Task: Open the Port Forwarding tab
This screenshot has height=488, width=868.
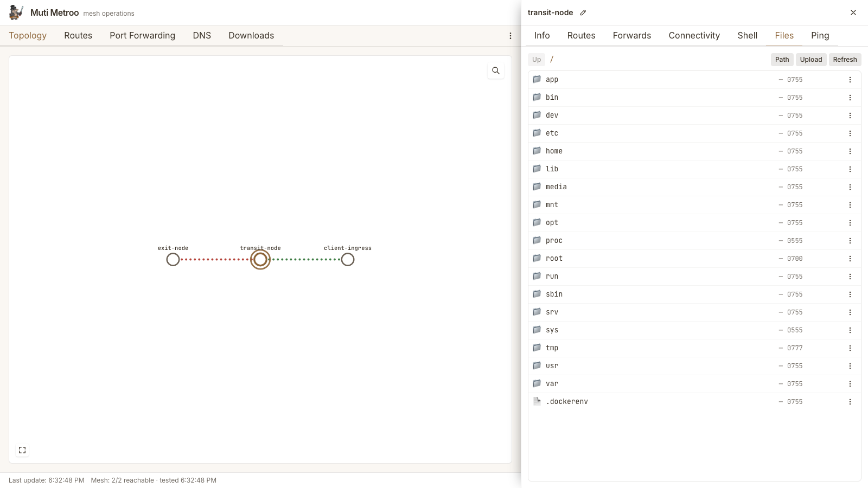Action: [x=142, y=35]
